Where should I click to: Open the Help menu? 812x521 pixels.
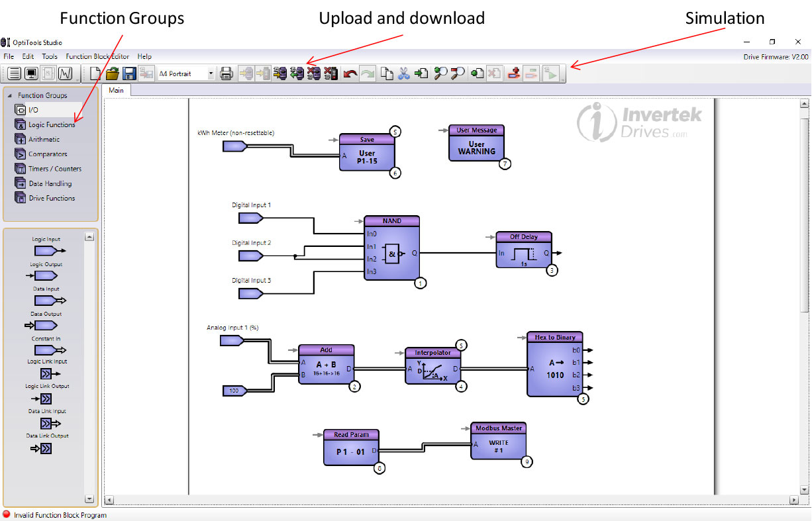[144, 57]
